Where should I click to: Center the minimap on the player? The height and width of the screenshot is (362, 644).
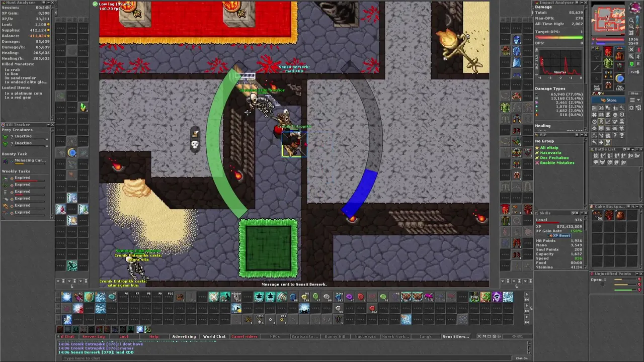(631, 33)
